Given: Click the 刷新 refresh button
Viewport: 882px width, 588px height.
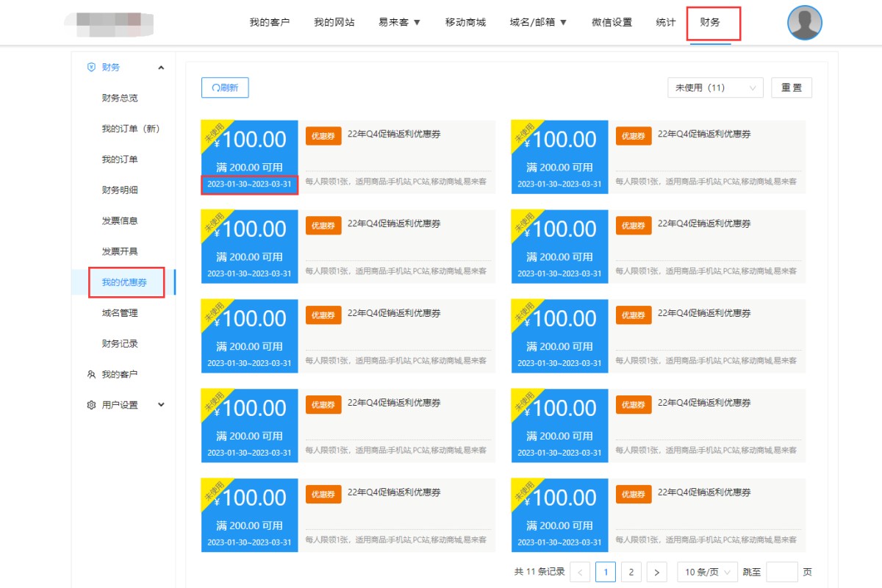Looking at the screenshot, I should [225, 87].
